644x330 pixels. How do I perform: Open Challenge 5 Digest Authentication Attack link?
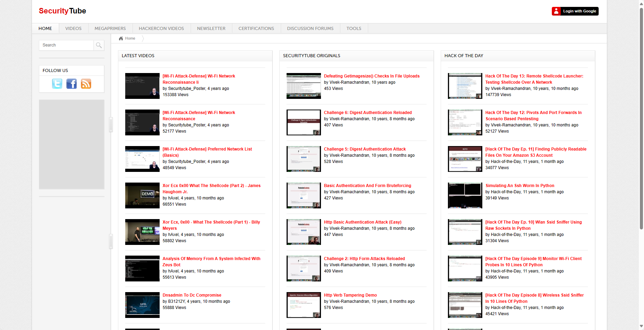[365, 149]
